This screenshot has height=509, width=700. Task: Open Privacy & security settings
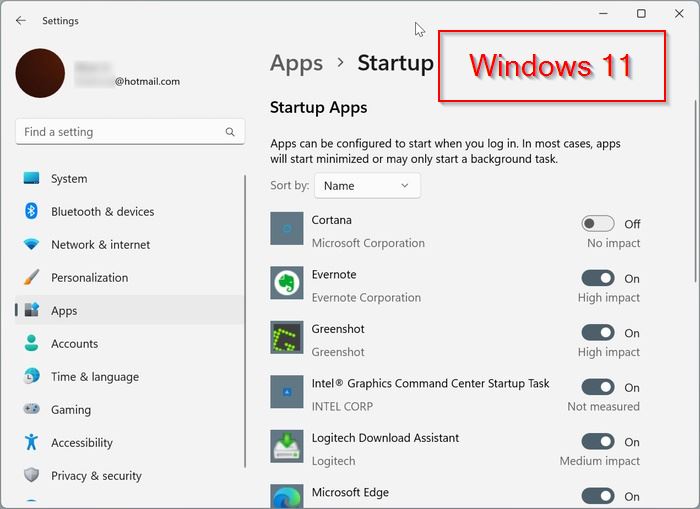[129, 476]
